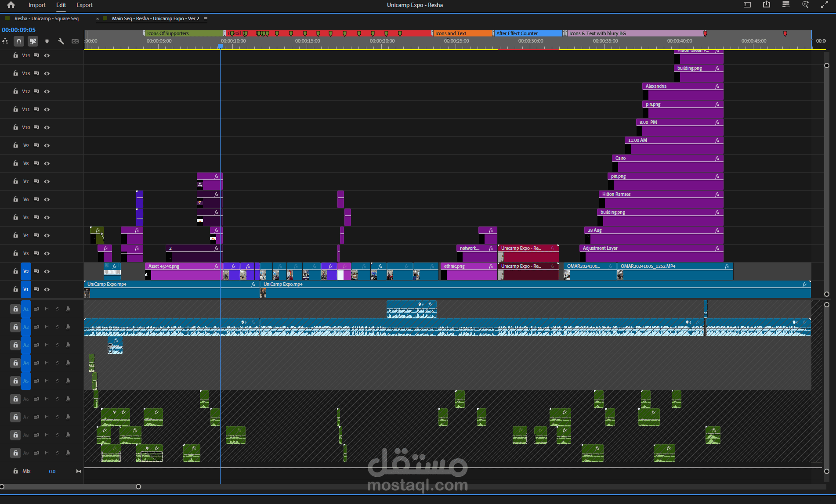This screenshot has width=836, height=504.
Task: Open the progress dashboard icon
Action: [x=786, y=4]
